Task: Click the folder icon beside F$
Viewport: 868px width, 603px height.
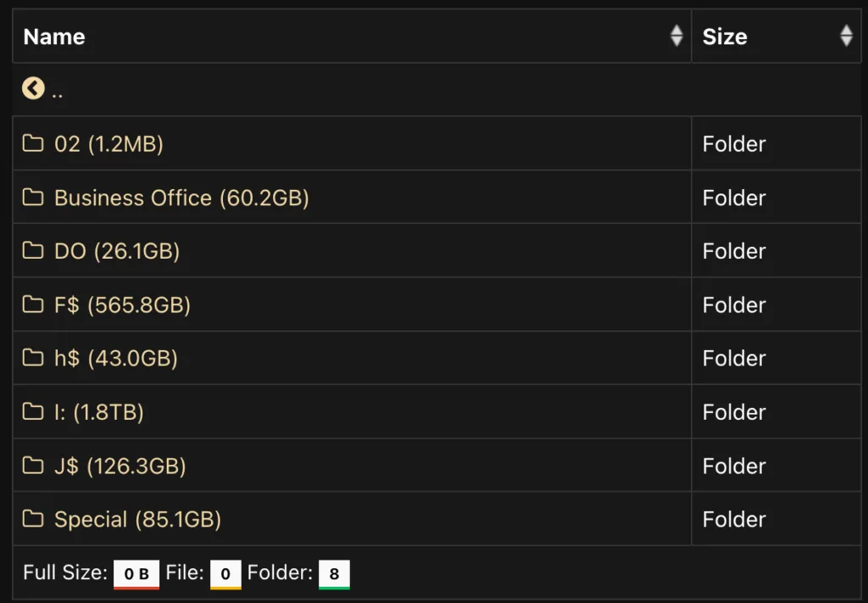Action: [x=33, y=304]
